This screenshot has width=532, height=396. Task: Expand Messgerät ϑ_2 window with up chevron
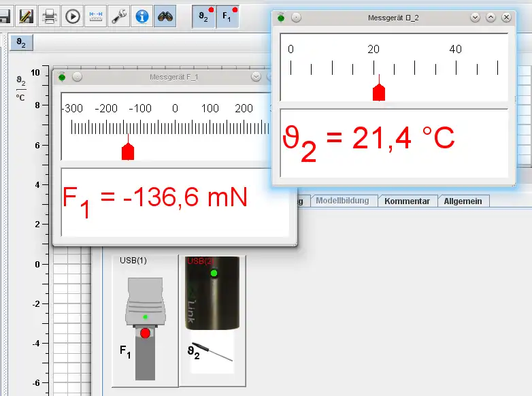[491, 17]
